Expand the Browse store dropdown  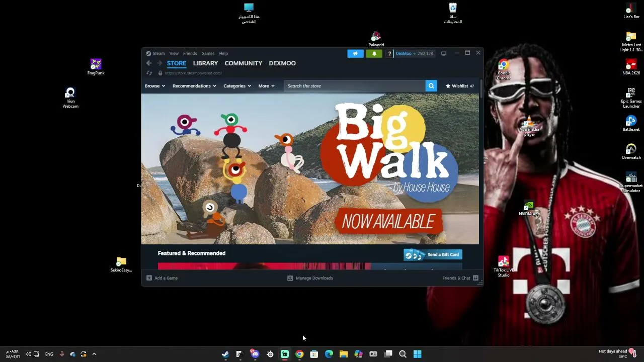click(155, 86)
